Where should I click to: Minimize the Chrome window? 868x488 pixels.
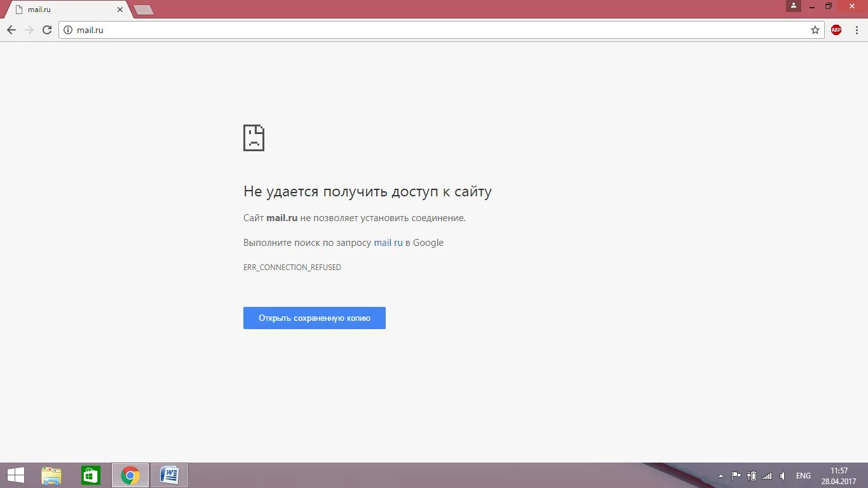coord(811,6)
